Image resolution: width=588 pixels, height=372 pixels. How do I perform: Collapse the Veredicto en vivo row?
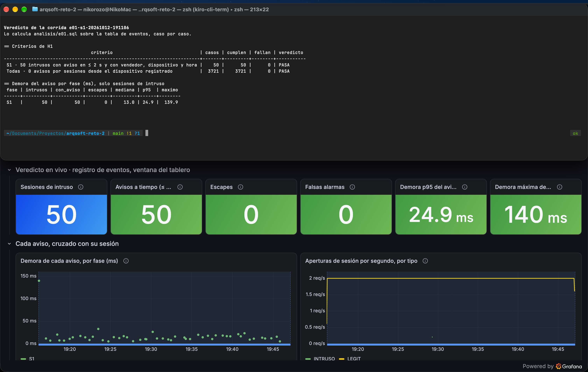click(9, 170)
